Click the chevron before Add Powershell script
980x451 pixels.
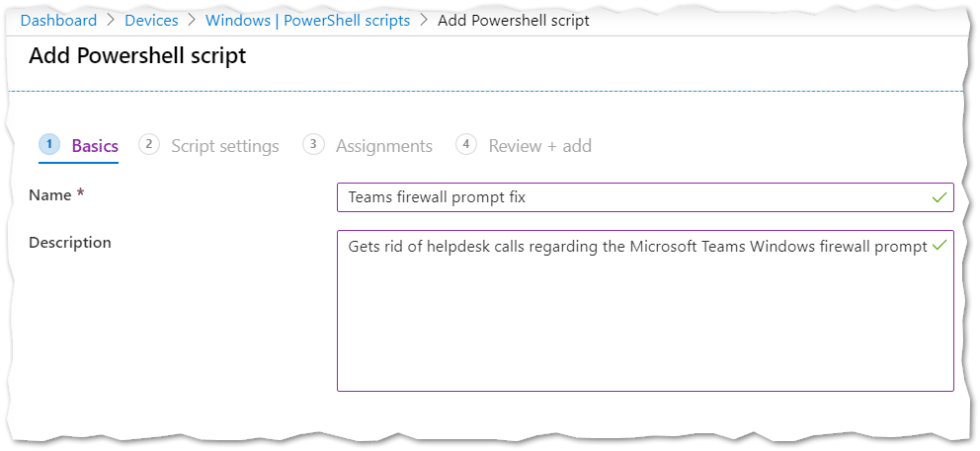424,21
